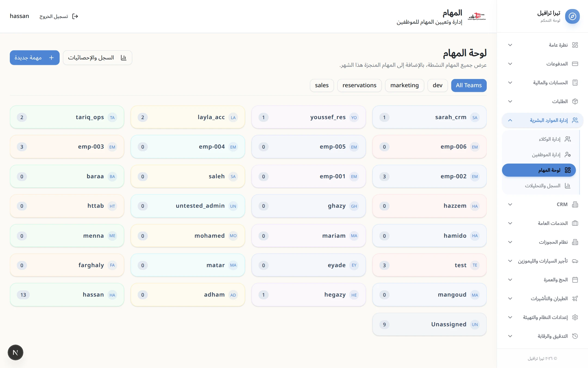Click the HR users icon beside إدارة الموارد البشرية

575,120
